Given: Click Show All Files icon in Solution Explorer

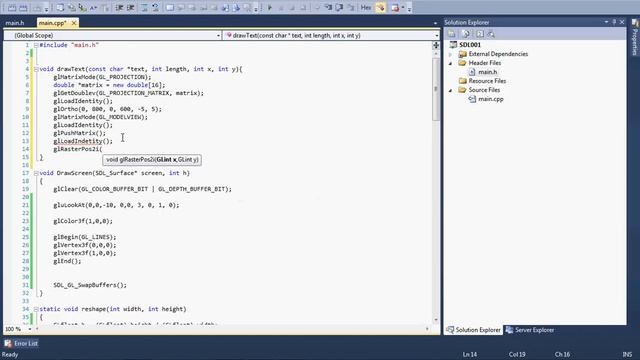Looking at the screenshot, I should coord(466,34).
